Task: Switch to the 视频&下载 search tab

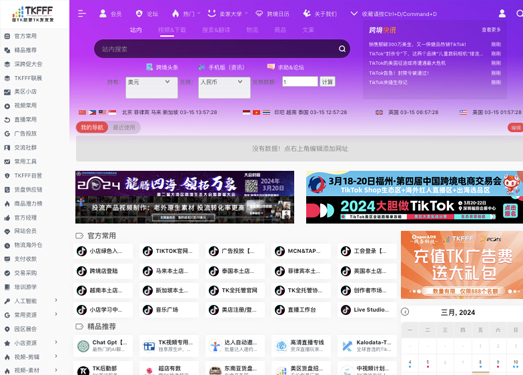Action: (172, 30)
